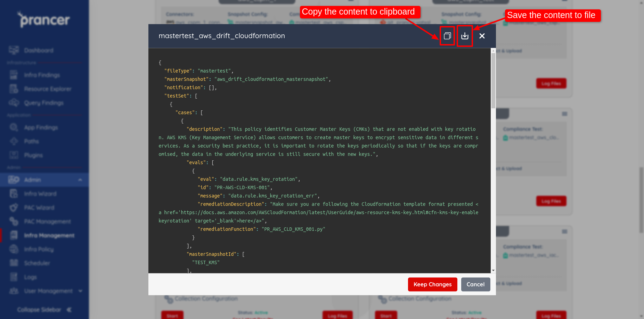Screen dimensions: 644x319
Task: Close the mastertest_aws_drift_cloudformation dialog
Action: pos(482,36)
